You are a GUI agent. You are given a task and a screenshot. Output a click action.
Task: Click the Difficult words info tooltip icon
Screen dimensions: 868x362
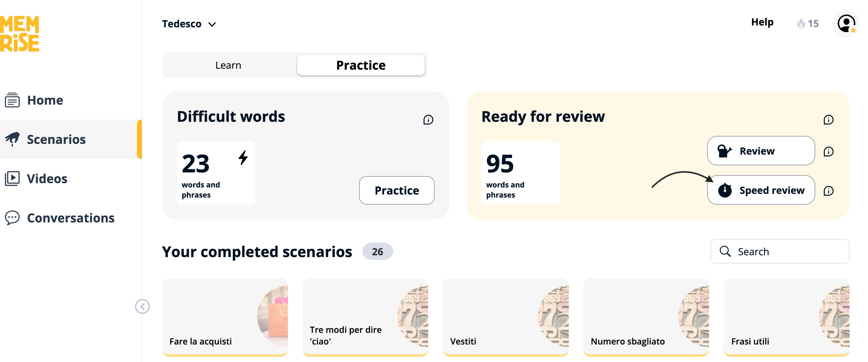[x=428, y=120]
